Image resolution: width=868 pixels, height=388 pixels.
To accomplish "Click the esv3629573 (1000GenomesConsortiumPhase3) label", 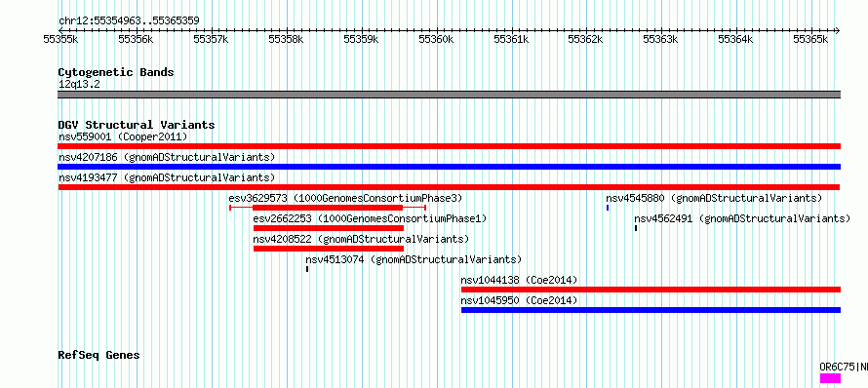I will click(x=345, y=198).
